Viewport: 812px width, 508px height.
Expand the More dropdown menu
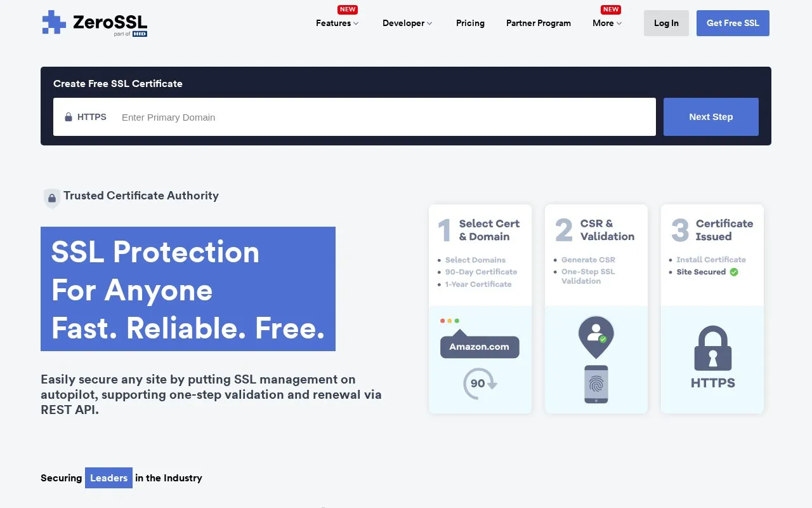pos(607,23)
